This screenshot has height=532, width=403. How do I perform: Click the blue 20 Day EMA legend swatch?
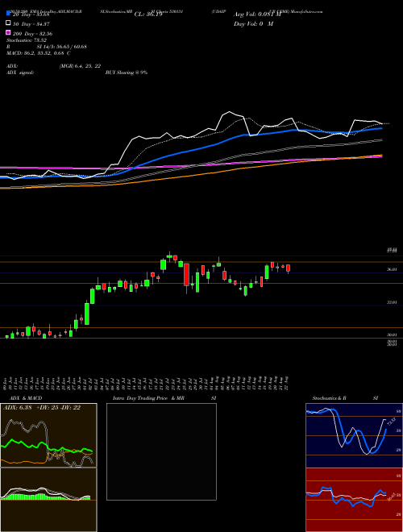pyautogui.click(x=8, y=13)
